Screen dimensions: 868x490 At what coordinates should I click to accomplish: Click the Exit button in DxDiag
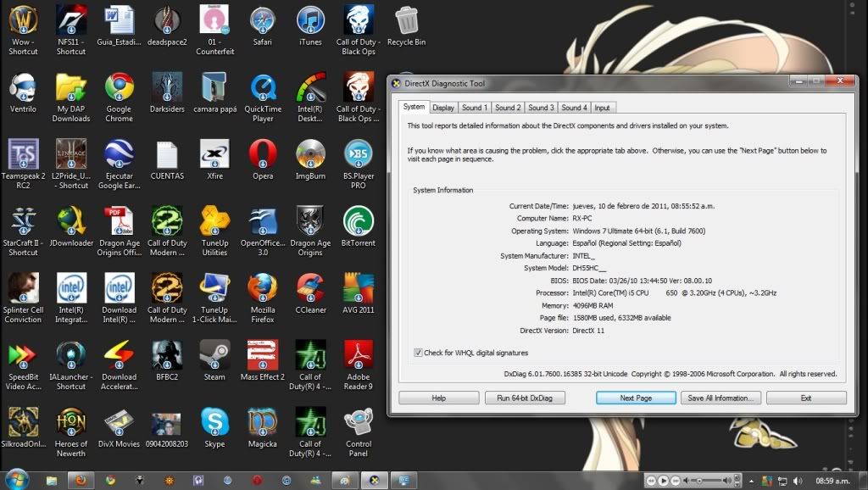806,398
